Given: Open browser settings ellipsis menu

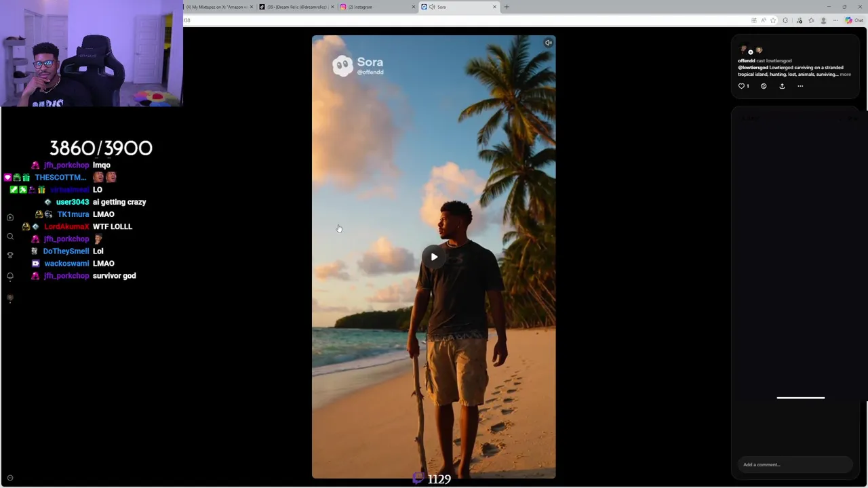Looking at the screenshot, I should [x=835, y=20].
